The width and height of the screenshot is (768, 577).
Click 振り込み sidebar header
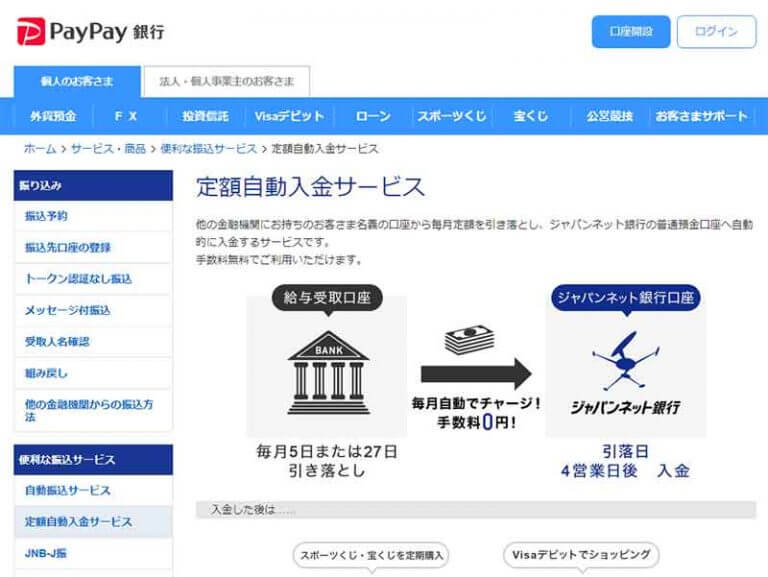93,186
